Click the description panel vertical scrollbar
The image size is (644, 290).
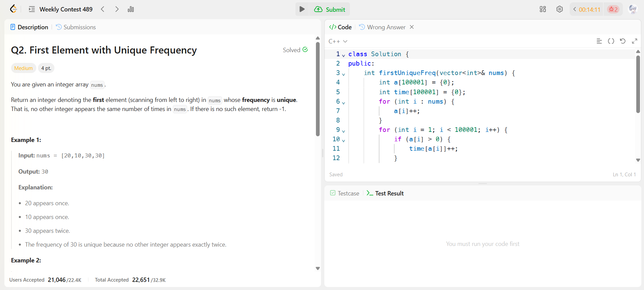[x=318, y=89]
